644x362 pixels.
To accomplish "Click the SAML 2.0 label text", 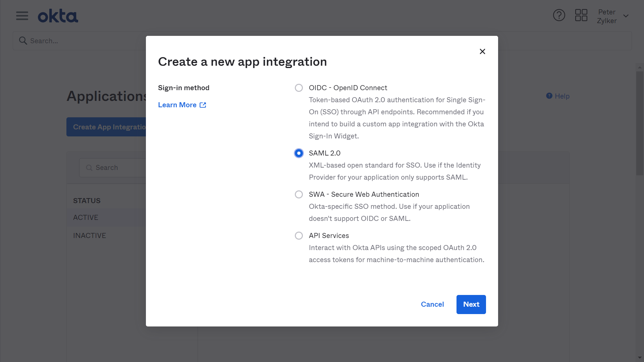I will pyautogui.click(x=324, y=153).
